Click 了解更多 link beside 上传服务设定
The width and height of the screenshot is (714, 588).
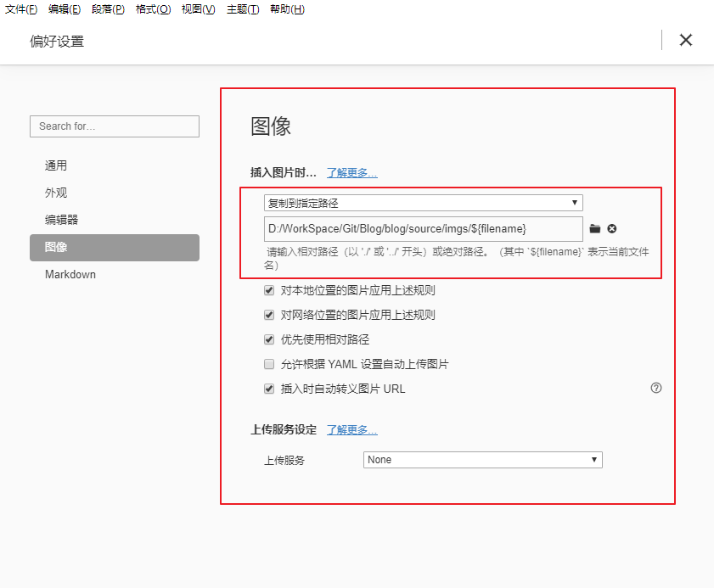tap(352, 429)
